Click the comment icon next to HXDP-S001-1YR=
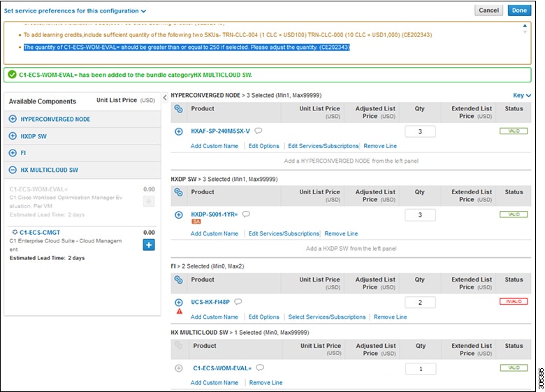The height and width of the screenshot is (392, 545). 246,215
